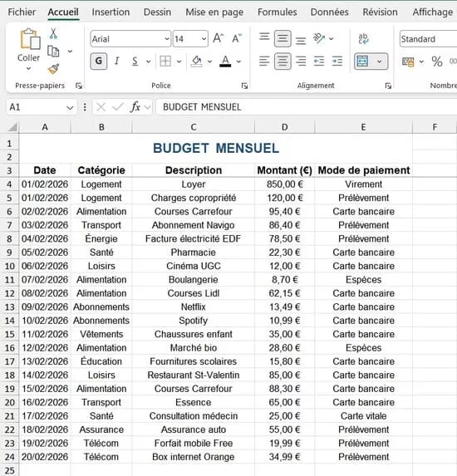Click the Cut scissors icon
The height and width of the screenshot is (476, 457).
(53, 33)
